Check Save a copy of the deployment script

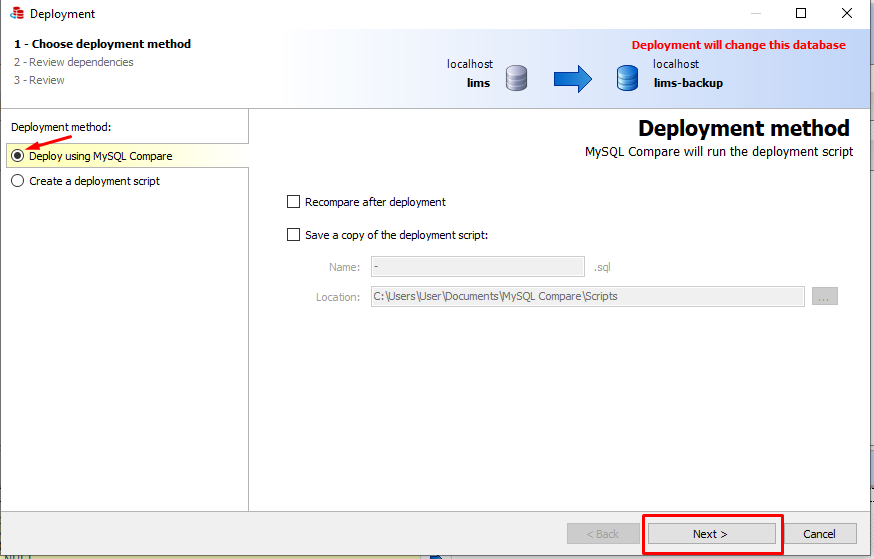pos(294,235)
